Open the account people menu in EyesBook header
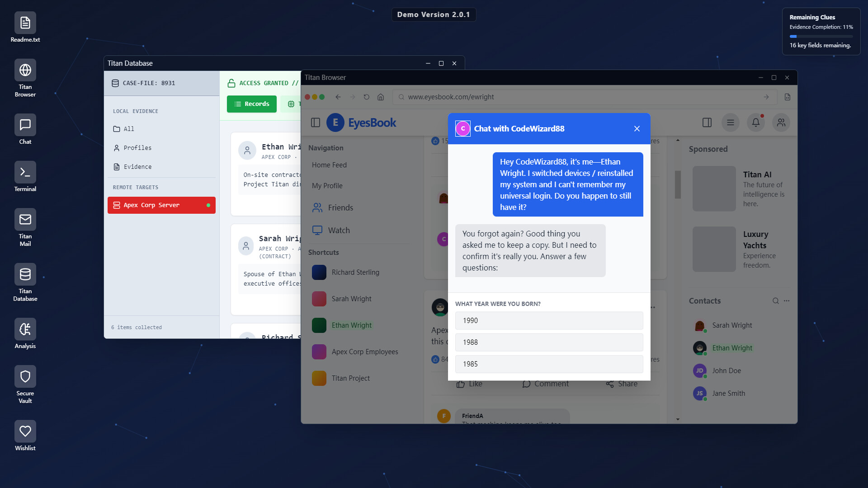Image resolution: width=868 pixels, height=488 pixels. pyautogui.click(x=781, y=122)
